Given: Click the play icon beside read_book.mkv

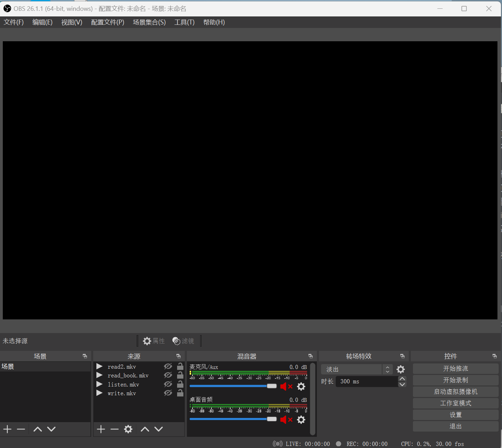Looking at the screenshot, I should click(100, 375).
